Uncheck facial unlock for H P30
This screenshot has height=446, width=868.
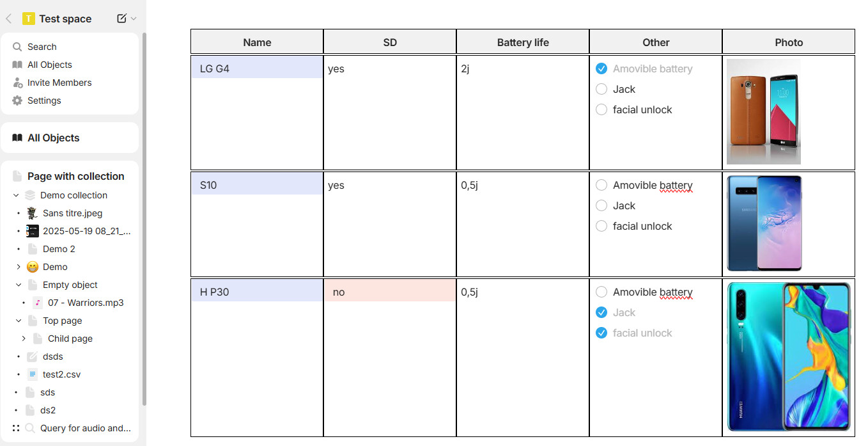pyautogui.click(x=601, y=333)
